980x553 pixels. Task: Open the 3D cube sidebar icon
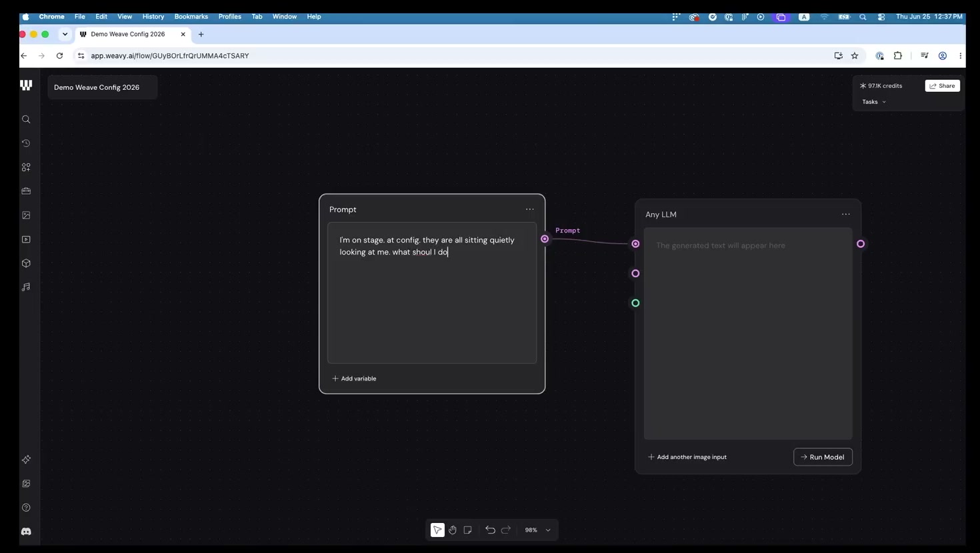26,263
